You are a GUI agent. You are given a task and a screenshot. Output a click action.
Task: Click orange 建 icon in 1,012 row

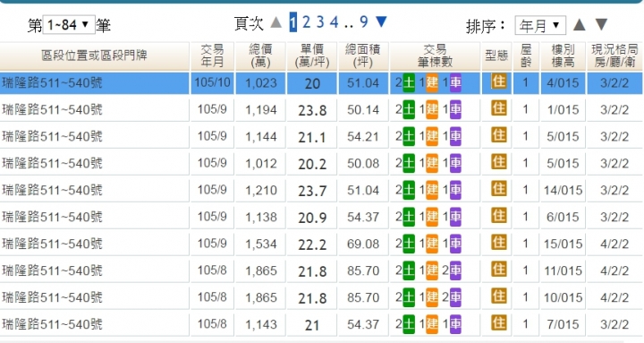(x=432, y=163)
